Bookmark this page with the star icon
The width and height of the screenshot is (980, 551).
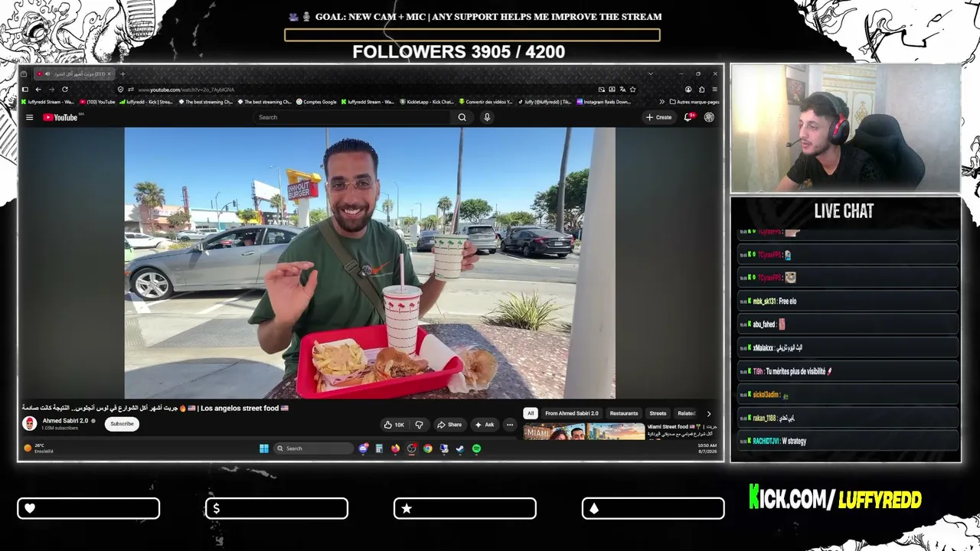click(632, 90)
